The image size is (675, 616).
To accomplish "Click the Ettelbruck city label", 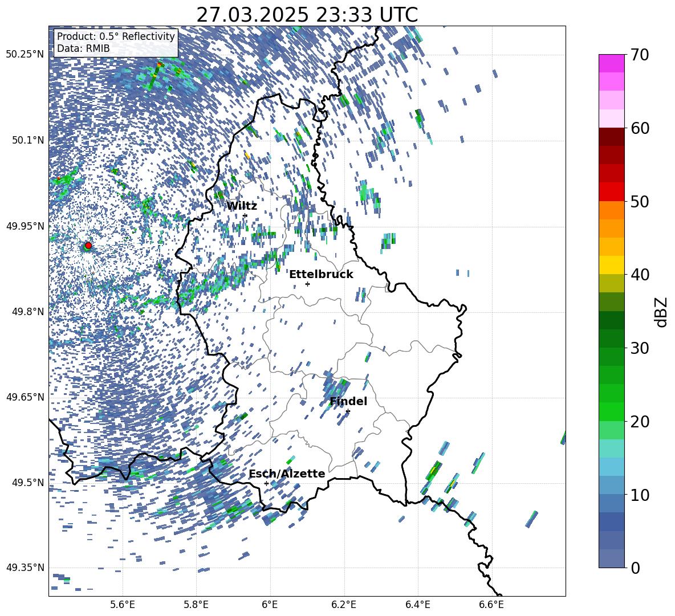I will [321, 275].
